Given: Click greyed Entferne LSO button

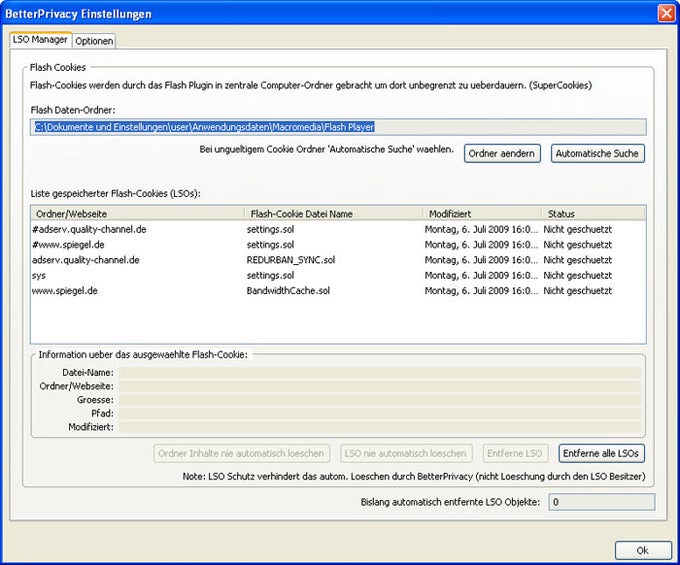Looking at the screenshot, I should point(515,454).
